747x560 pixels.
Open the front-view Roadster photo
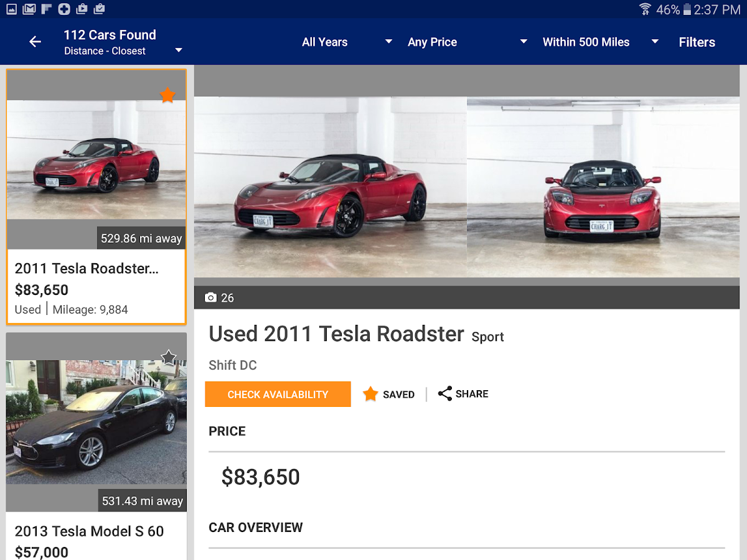603,187
